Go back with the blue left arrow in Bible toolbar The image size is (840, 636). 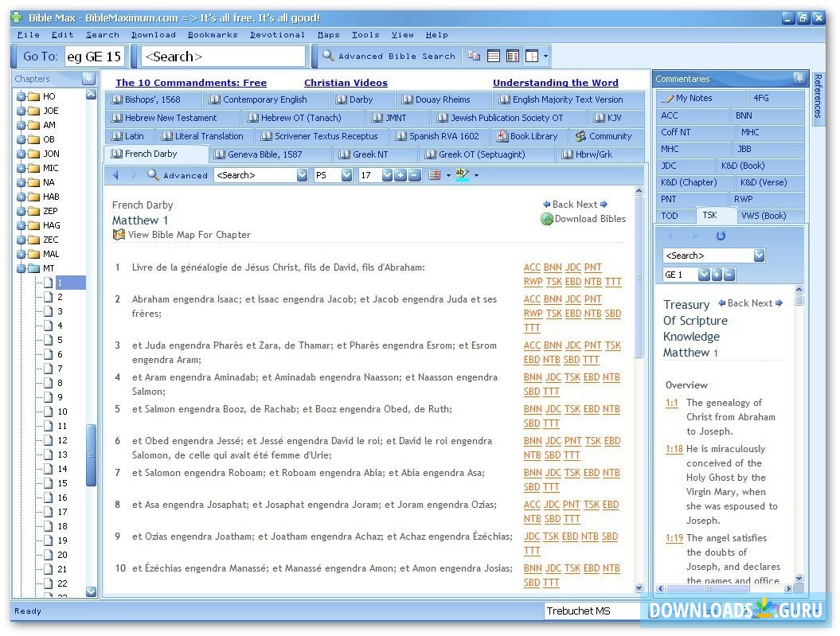click(x=115, y=175)
